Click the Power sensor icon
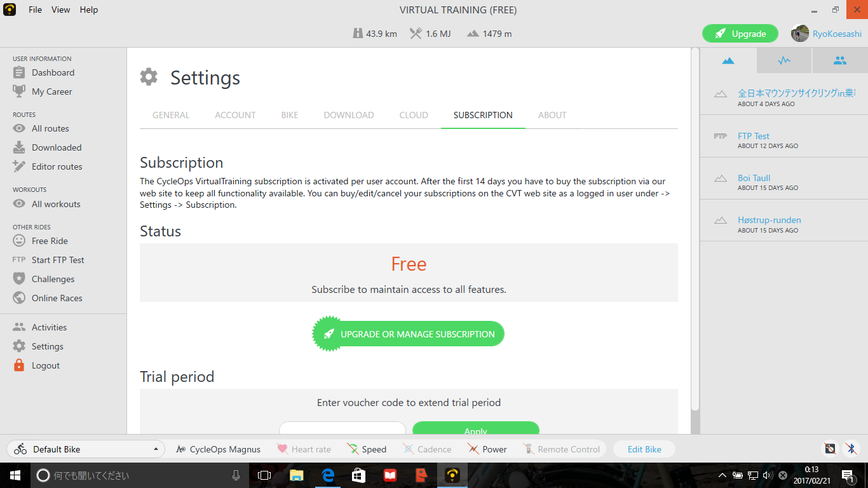This screenshot has width=868, height=488. point(473,449)
